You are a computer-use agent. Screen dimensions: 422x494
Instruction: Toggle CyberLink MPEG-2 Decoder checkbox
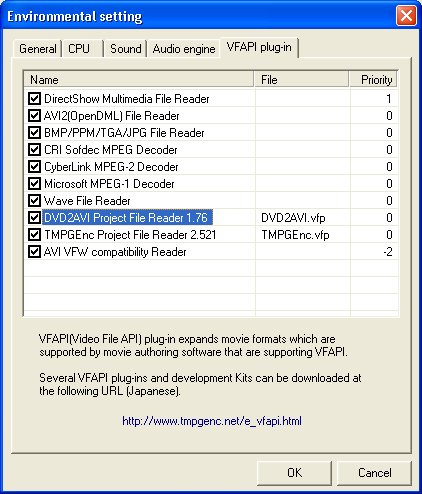pyautogui.click(x=34, y=167)
